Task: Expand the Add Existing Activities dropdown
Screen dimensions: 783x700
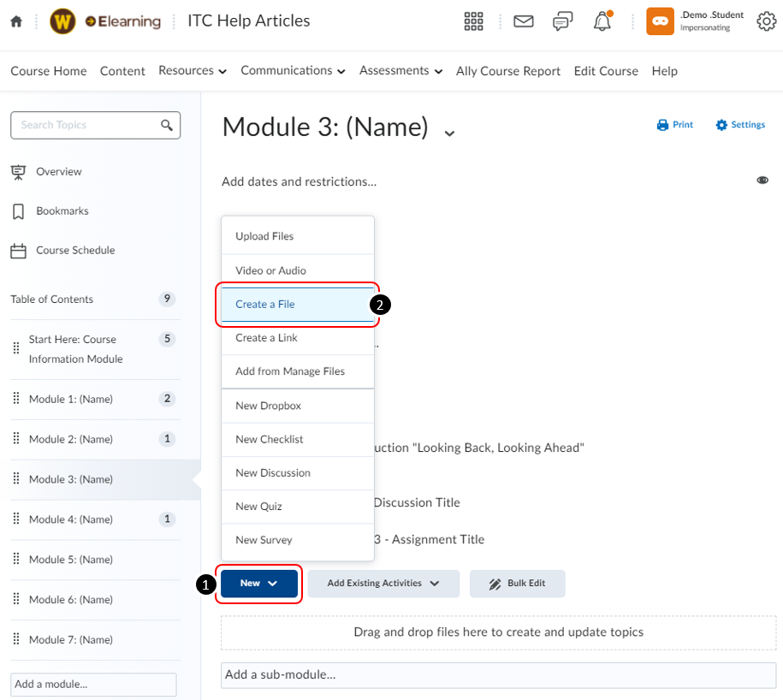Action: coord(383,583)
